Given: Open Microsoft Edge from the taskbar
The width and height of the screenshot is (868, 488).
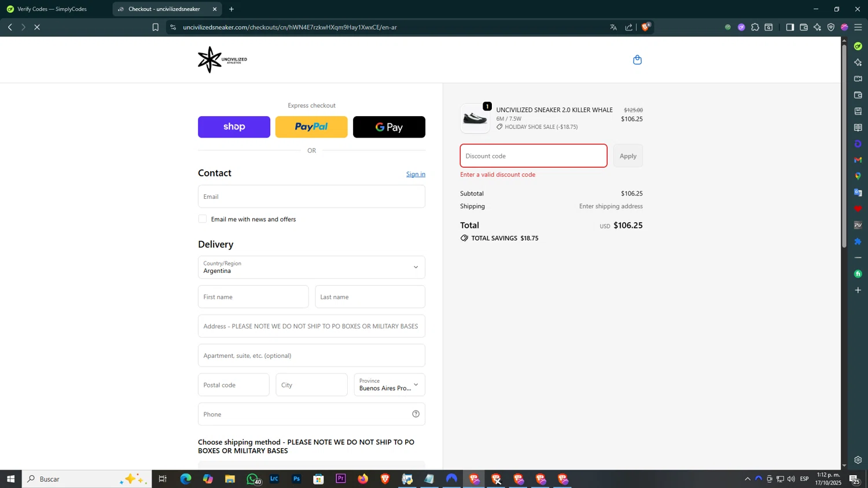Looking at the screenshot, I should 185,479.
